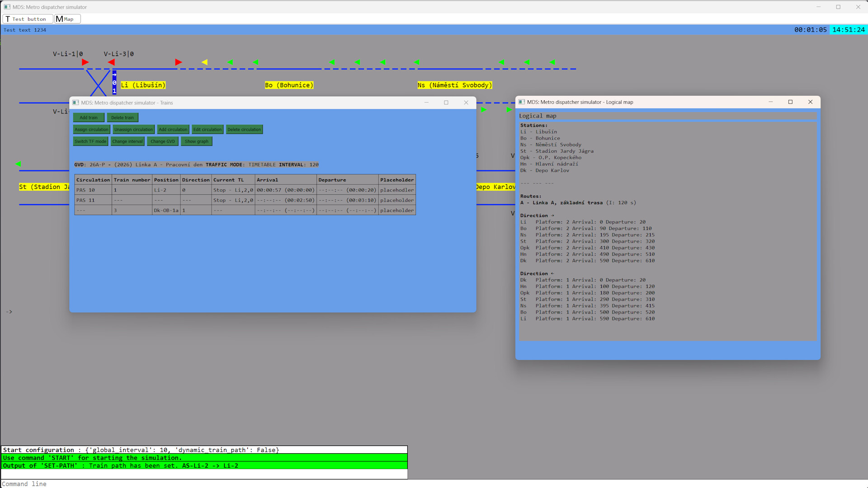This screenshot has height=488, width=868.
Task: Select the PAS 10 row in the trains table
Action: (x=93, y=190)
